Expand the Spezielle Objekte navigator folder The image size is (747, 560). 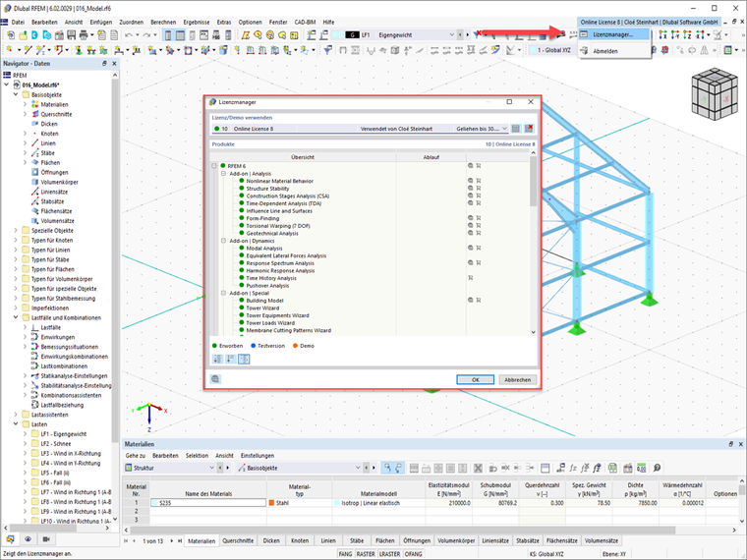click(x=16, y=231)
